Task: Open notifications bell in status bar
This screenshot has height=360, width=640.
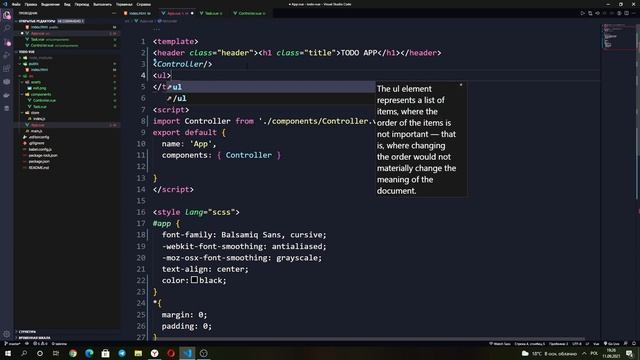Action: click(634, 344)
